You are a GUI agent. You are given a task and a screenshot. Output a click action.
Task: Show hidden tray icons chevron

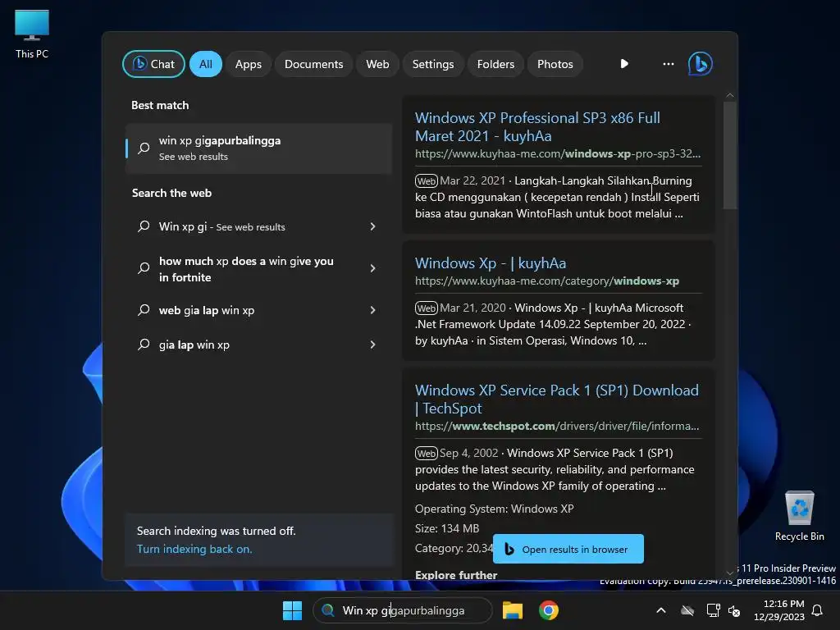tap(661, 610)
